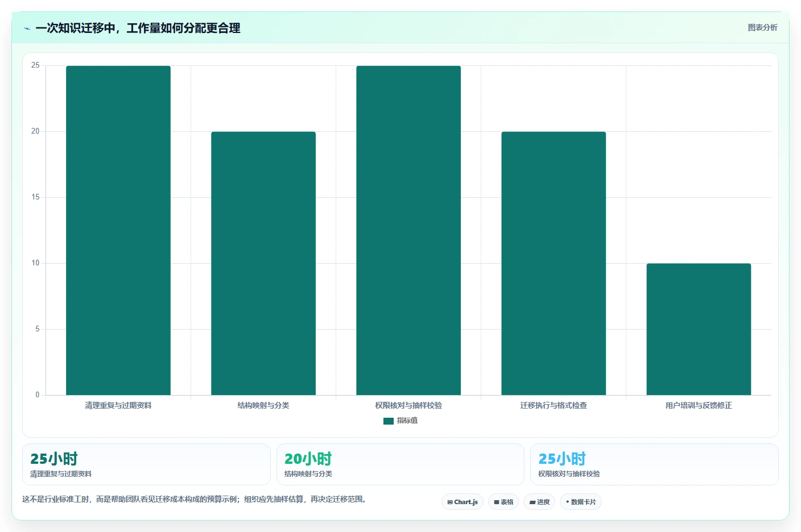This screenshot has width=801, height=532.
Task: Click the 进度 tag chip
Action: (539, 502)
